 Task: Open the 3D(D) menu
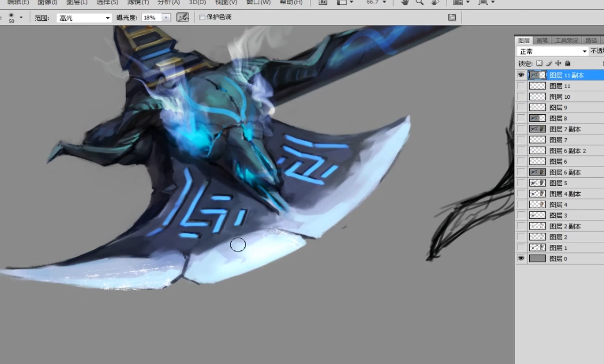pyautogui.click(x=197, y=2)
